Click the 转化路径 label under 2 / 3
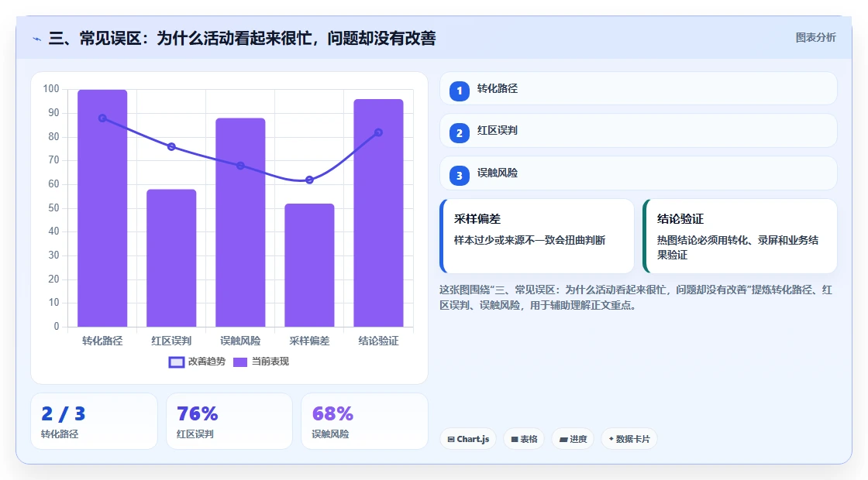This screenshot has width=868, height=480. [x=60, y=434]
